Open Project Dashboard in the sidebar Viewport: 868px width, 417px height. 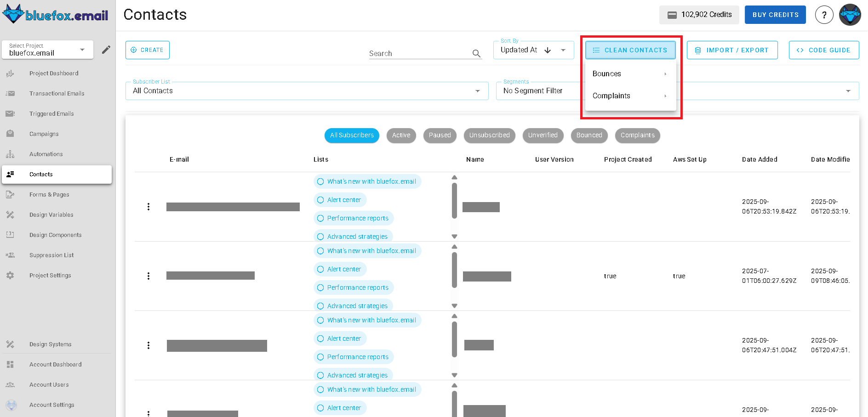(54, 73)
